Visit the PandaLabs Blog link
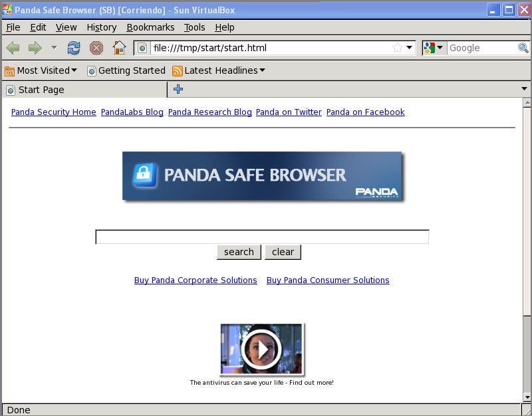 pyautogui.click(x=132, y=112)
